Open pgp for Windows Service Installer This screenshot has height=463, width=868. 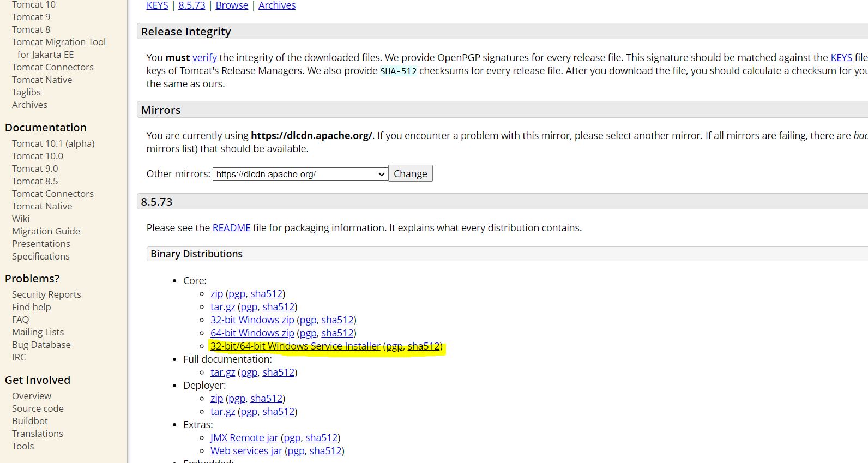395,346
